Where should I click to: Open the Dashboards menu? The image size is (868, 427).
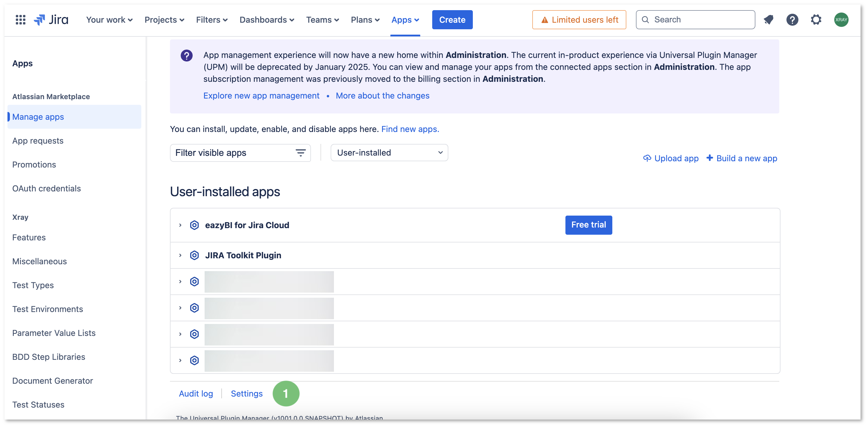(x=267, y=19)
